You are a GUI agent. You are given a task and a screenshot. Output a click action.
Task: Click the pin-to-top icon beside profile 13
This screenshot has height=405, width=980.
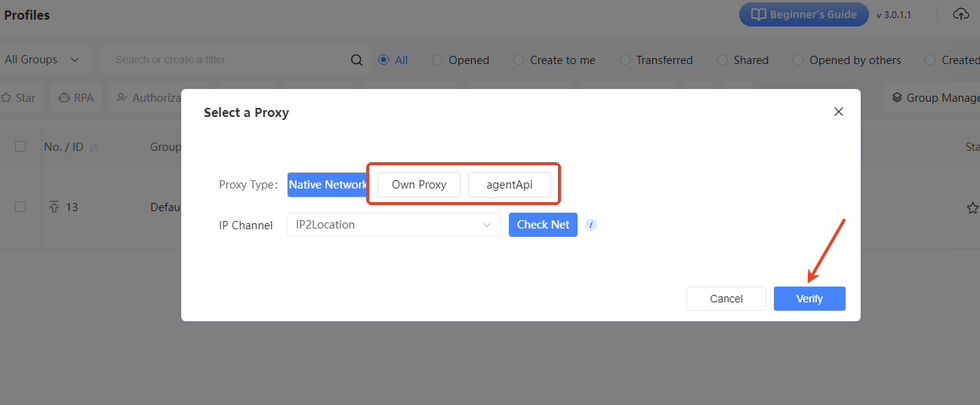[54, 207]
